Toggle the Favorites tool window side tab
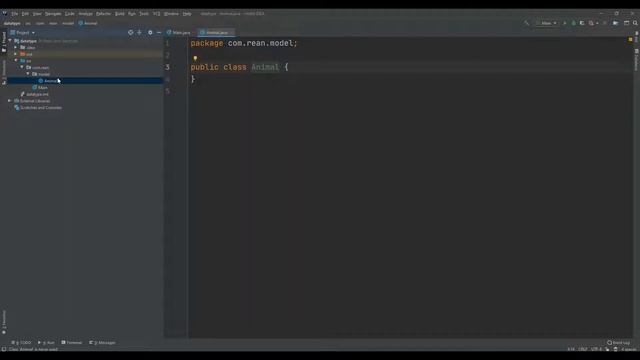Image resolution: width=640 pixels, height=360 pixels. (x=4, y=322)
